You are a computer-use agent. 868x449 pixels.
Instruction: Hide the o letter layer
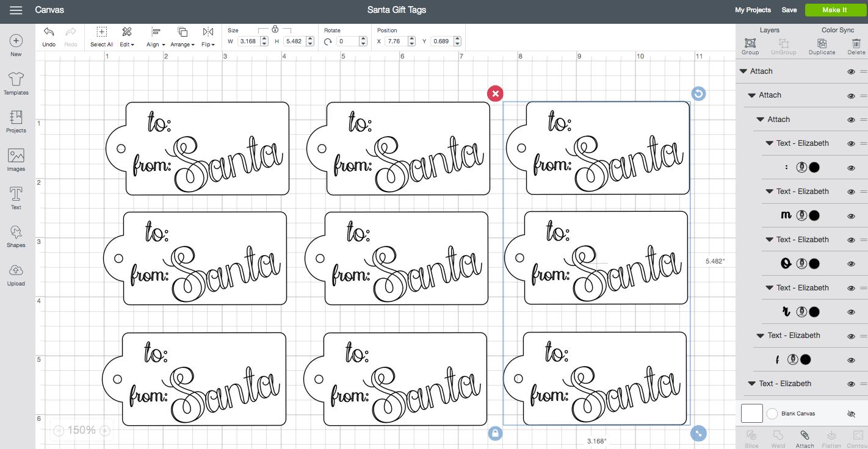(x=851, y=264)
